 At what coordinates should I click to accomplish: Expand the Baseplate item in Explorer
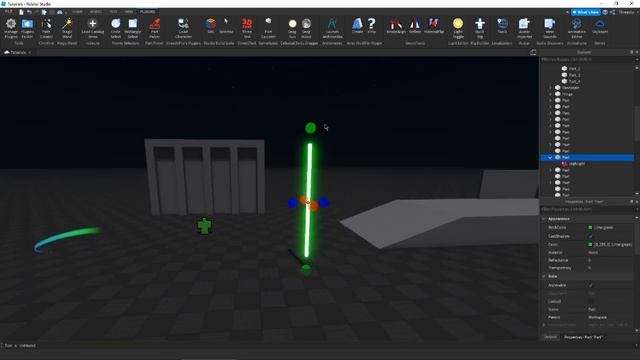point(550,88)
